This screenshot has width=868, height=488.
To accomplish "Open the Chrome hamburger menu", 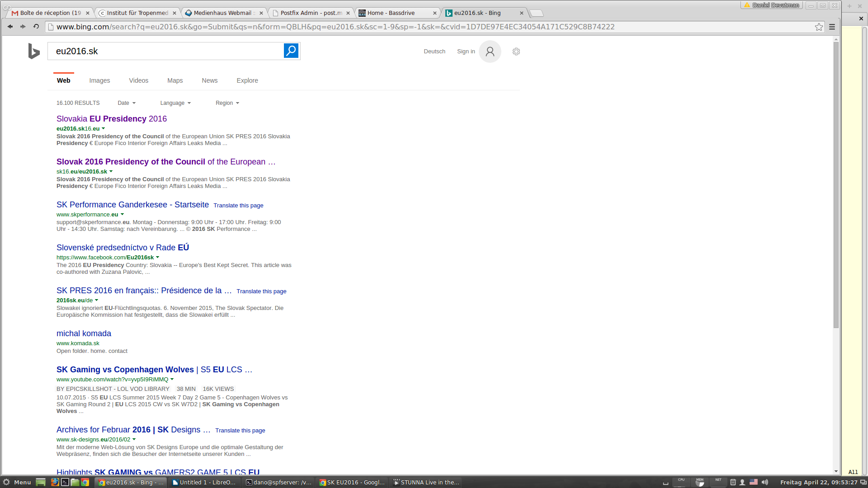I will [x=832, y=27].
